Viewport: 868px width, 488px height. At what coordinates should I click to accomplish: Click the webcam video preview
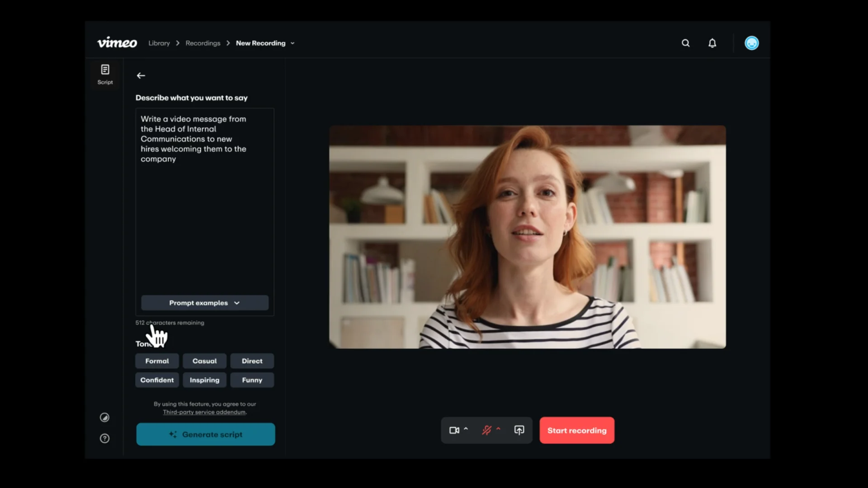coord(528,237)
